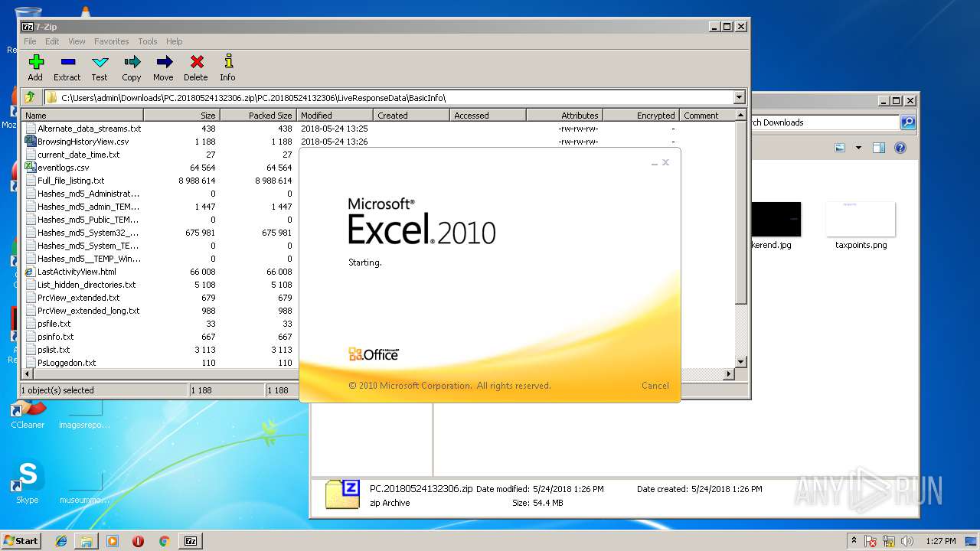Viewport: 980px width, 551px height.
Task: Select psinfo.txt file
Action: click(x=56, y=337)
